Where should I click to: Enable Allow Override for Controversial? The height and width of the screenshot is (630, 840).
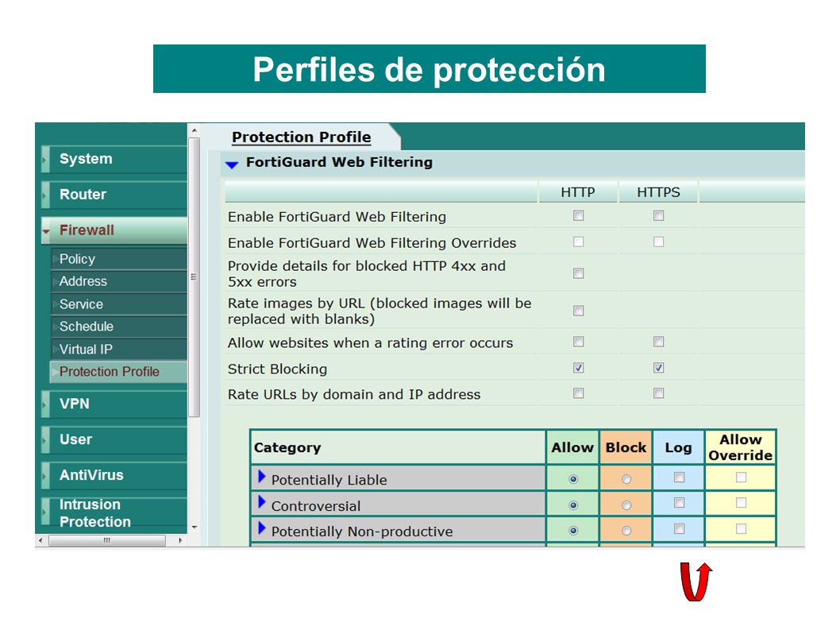741,502
